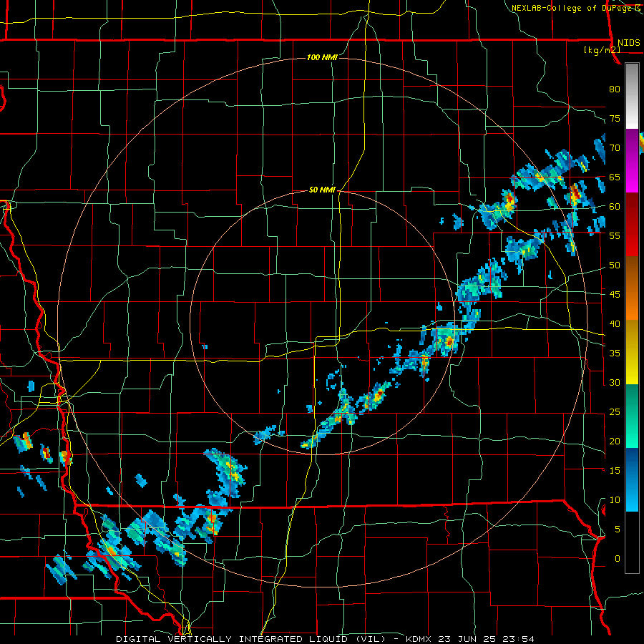Click the 35 value on the color scale
The height and width of the screenshot is (644, 644).
click(615, 353)
